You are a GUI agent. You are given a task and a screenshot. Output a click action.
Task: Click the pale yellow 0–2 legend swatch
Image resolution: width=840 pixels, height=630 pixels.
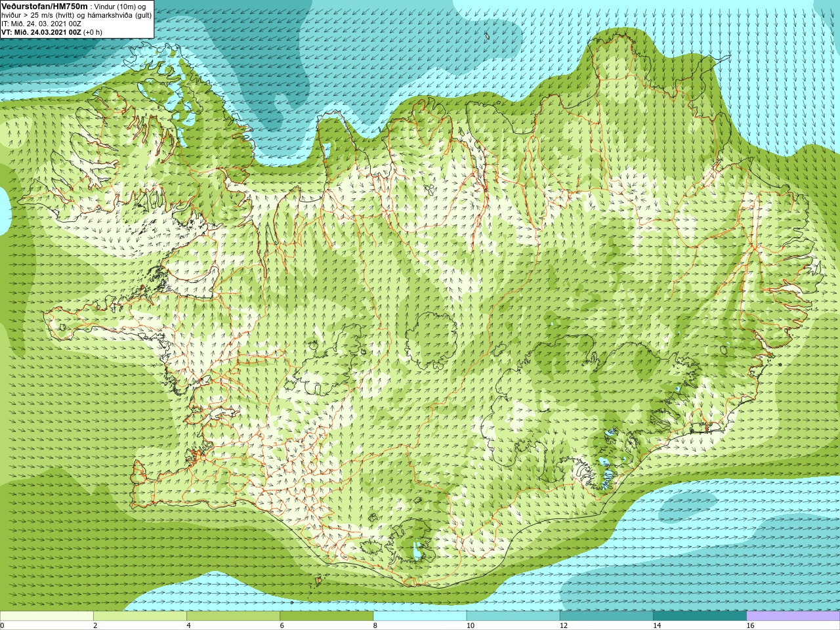tap(47, 616)
